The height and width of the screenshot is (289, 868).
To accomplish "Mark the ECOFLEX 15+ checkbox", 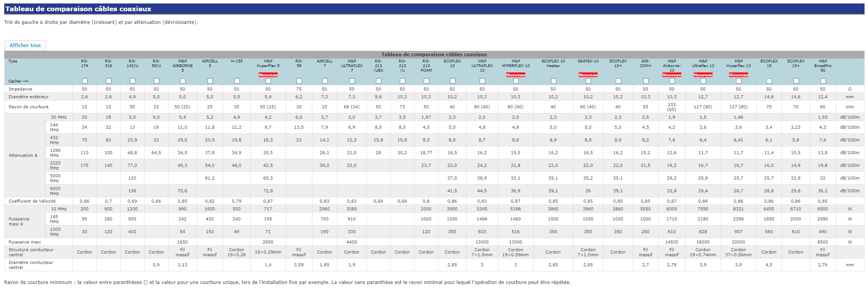I will tap(796, 81).
